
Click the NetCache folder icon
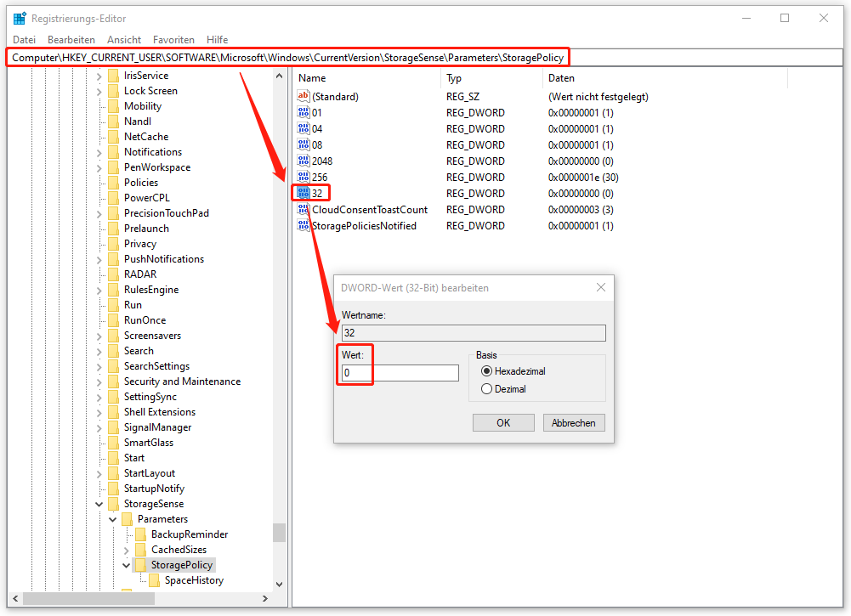tap(113, 137)
